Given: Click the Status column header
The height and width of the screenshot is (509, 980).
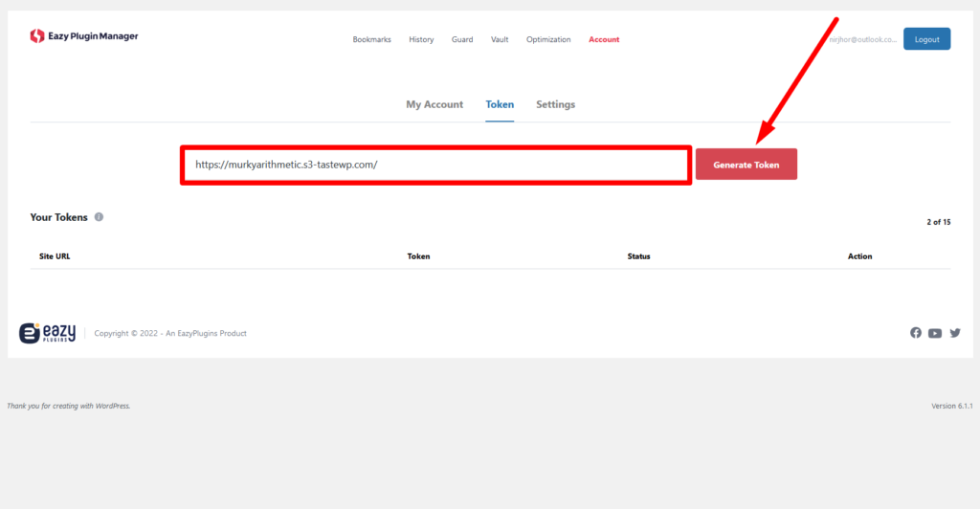Looking at the screenshot, I should [x=638, y=256].
